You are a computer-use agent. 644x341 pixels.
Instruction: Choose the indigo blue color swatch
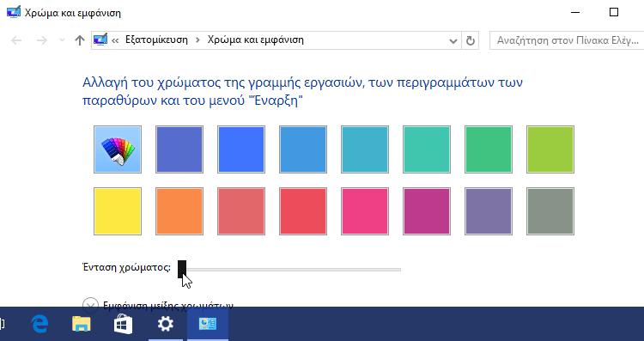179,149
